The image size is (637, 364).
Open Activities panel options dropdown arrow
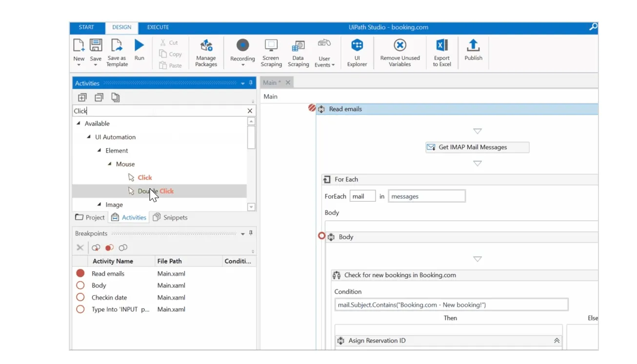click(243, 83)
